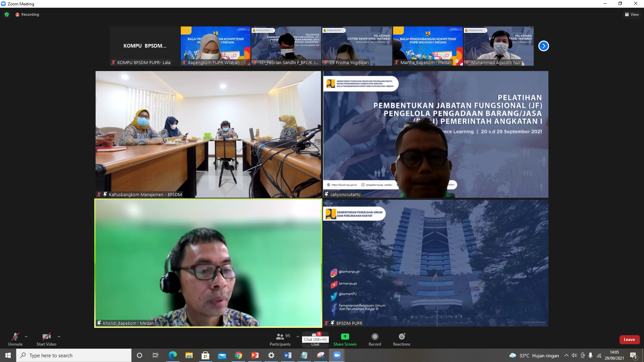The image size is (644, 362).
Task: Open Cortana circle icon
Action: (140, 355)
